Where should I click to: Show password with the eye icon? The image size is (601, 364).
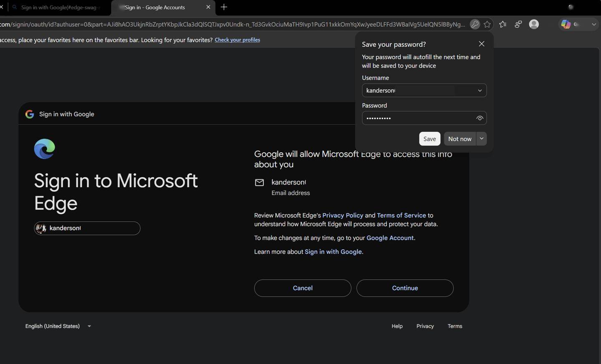480,118
